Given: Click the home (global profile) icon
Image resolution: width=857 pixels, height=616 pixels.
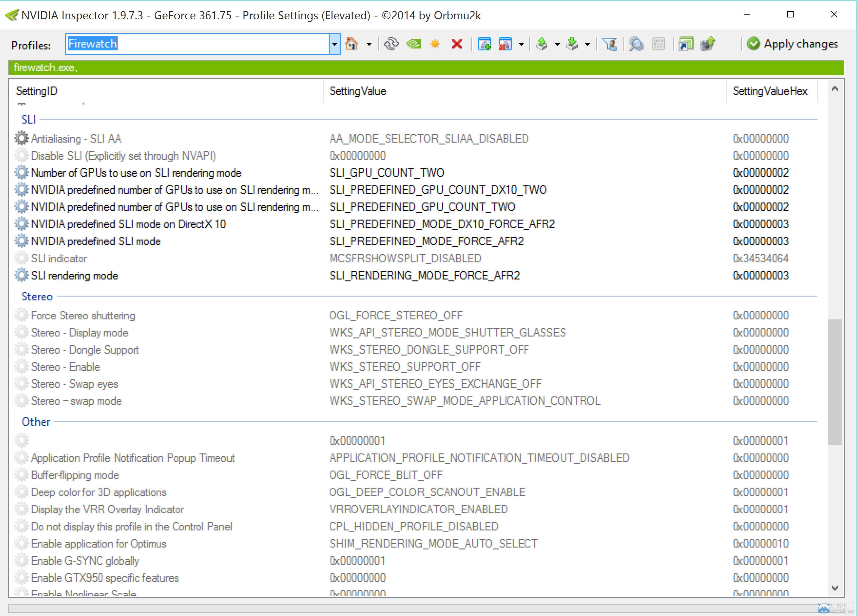Looking at the screenshot, I should (351, 44).
